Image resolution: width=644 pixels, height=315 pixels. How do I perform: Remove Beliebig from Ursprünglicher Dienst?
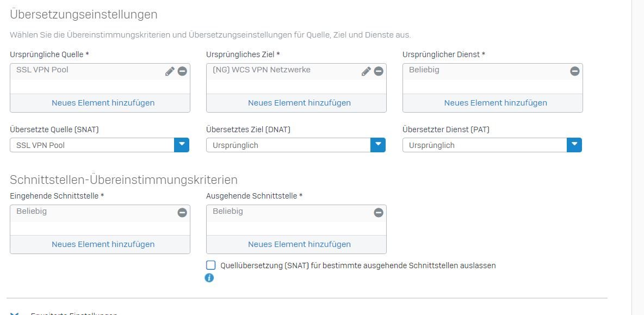point(574,71)
